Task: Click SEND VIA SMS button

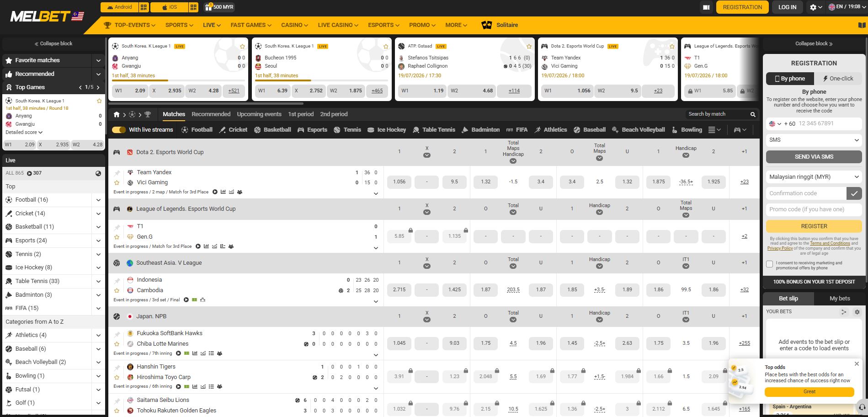Action: tap(814, 157)
